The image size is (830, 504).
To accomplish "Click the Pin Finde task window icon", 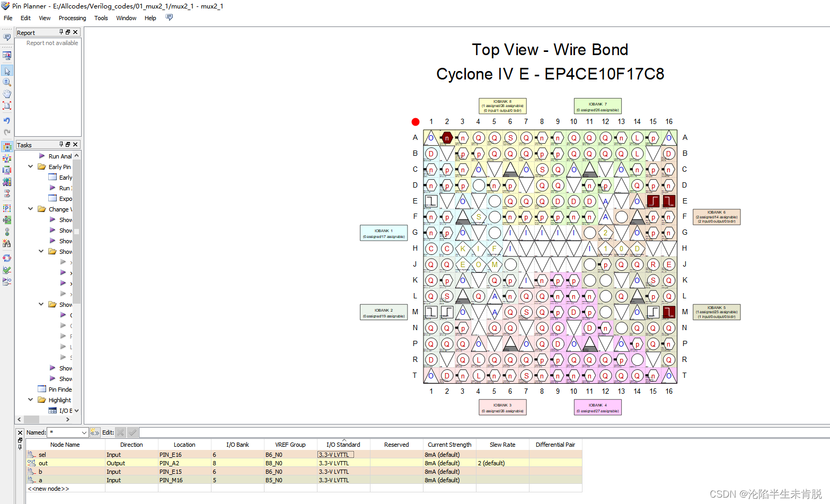I will click(42, 389).
